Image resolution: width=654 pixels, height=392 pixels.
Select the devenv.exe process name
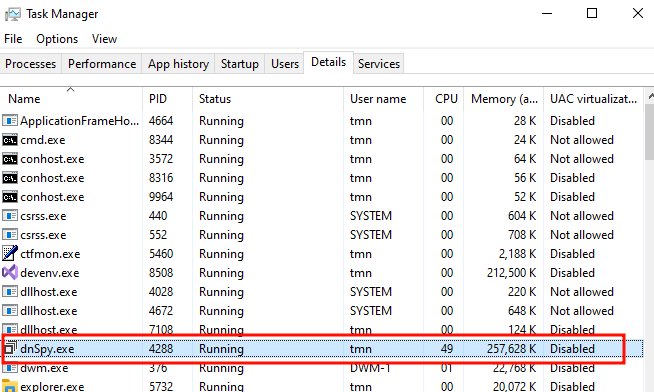pyautogui.click(x=50, y=273)
